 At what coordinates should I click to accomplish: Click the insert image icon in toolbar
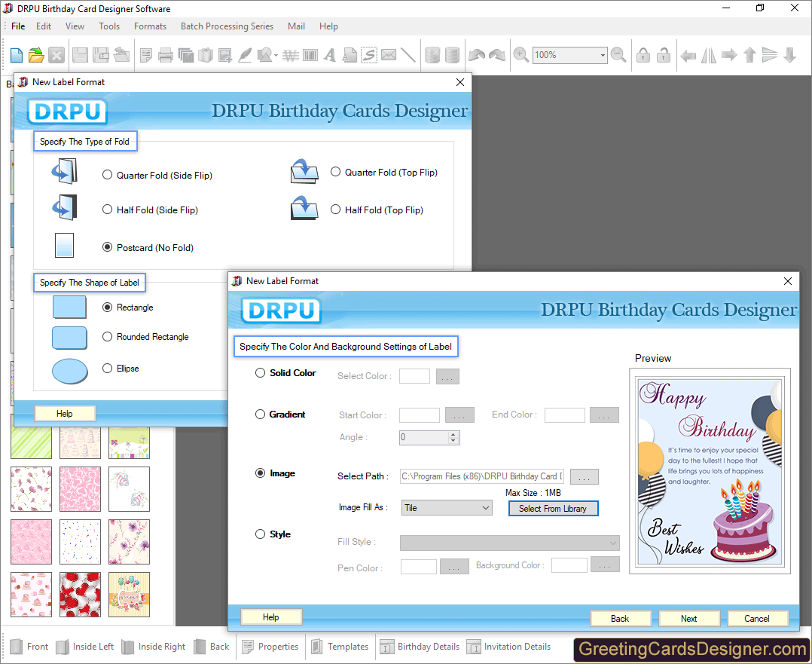click(x=225, y=55)
